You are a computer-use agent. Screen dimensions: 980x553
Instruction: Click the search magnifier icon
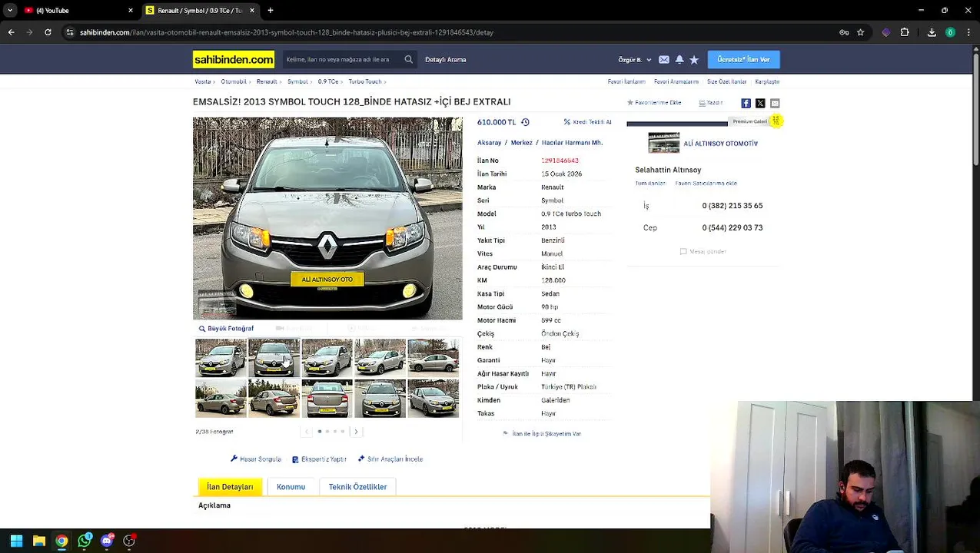coord(408,59)
